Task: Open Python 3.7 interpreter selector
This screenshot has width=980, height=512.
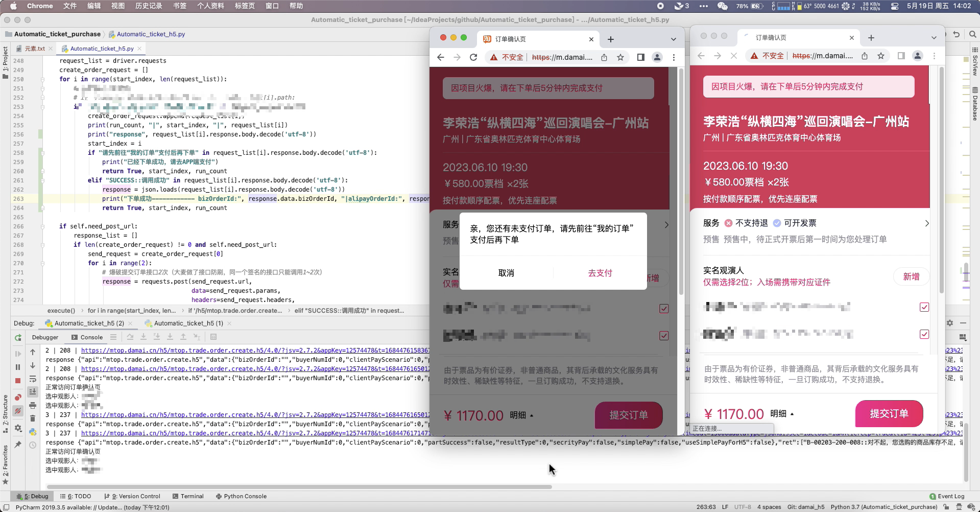Action: [x=883, y=507]
